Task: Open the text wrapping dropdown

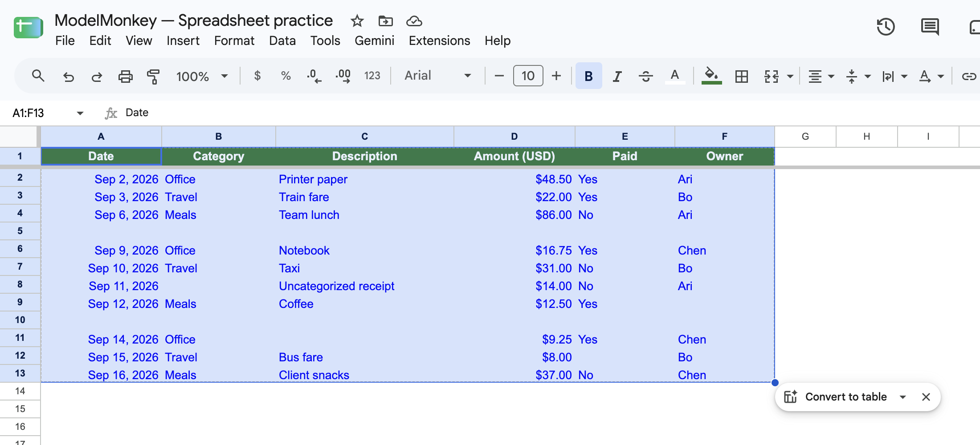Action: click(x=894, y=77)
